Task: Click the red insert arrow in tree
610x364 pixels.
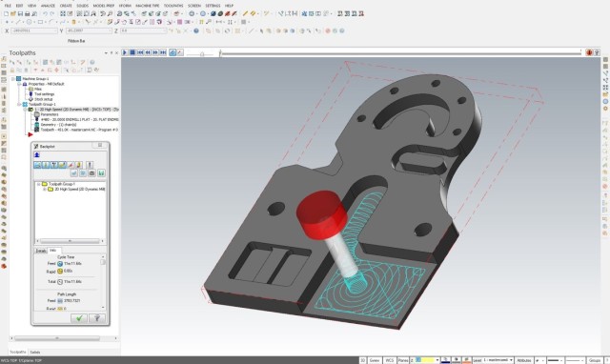Action: 30,135
